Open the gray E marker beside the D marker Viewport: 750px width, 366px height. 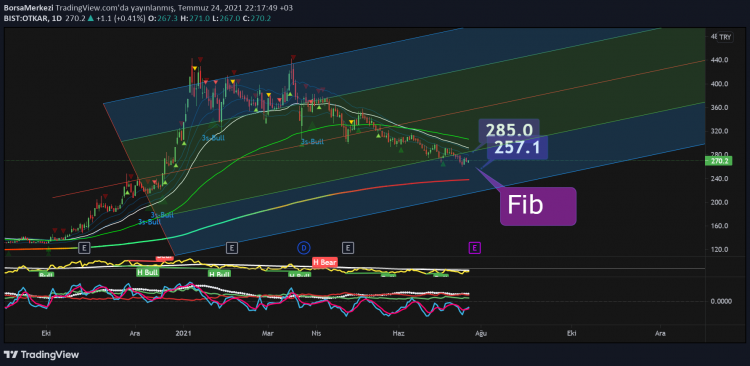point(348,248)
